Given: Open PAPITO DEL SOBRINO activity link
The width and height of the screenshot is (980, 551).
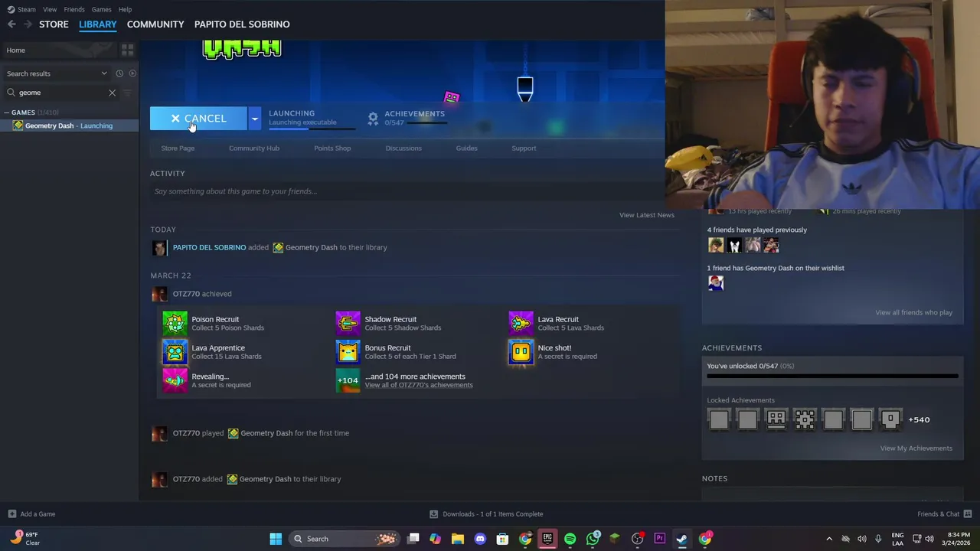Looking at the screenshot, I should tap(209, 247).
